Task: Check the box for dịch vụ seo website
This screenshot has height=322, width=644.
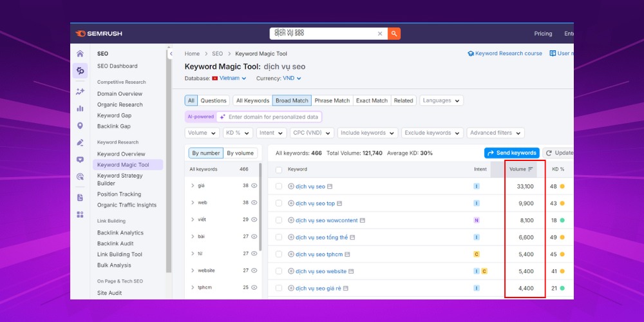Action: point(279,272)
